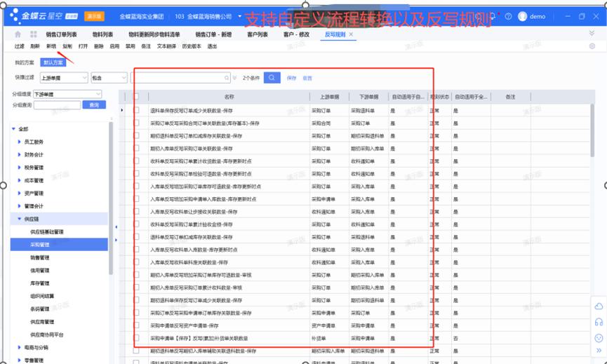Check row 入库单反写收料单入库数量
This screenshot has width=607, height=364.
coord(136,250)
